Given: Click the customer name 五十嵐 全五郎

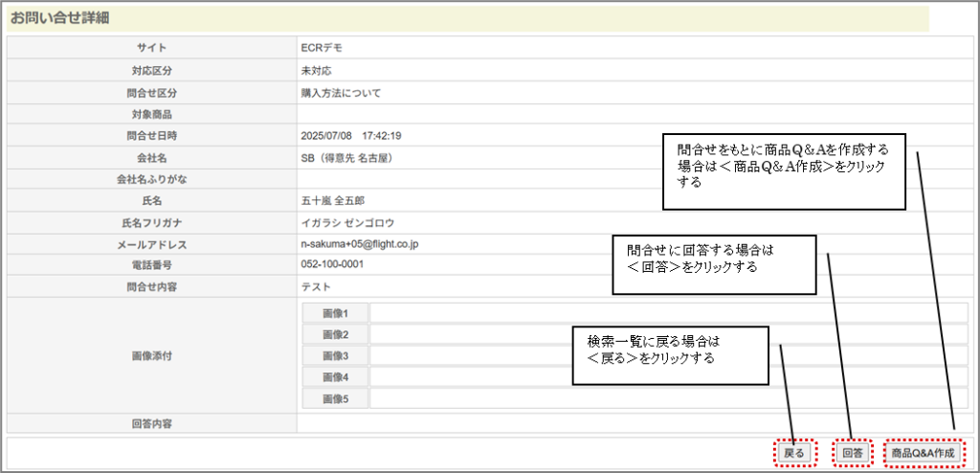Looking at the screenshot, I should pos(333,201).
